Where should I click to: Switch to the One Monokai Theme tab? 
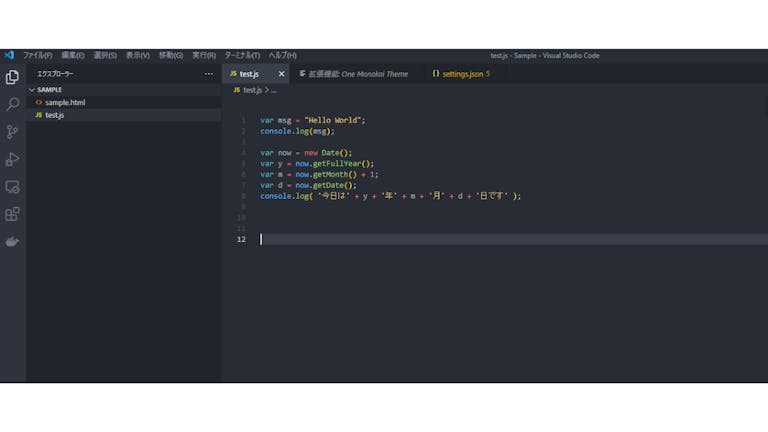tap(358, 74)
